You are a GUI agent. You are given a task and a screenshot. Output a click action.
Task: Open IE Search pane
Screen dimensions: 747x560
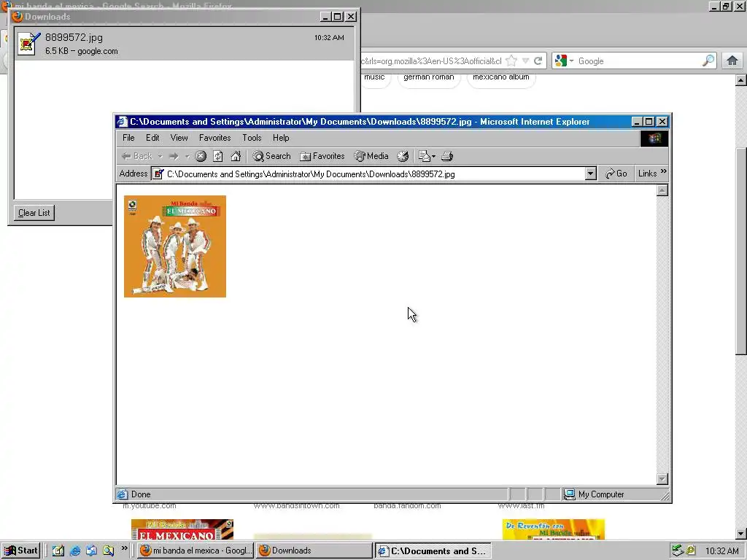(271, 156)
